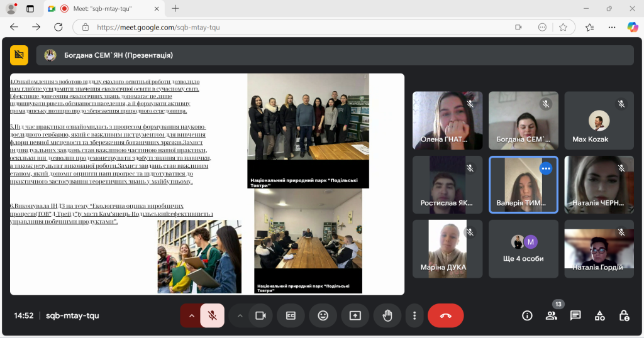Show the people participants list
Screen dimensions: 644x338
click(x=552, y=315)
